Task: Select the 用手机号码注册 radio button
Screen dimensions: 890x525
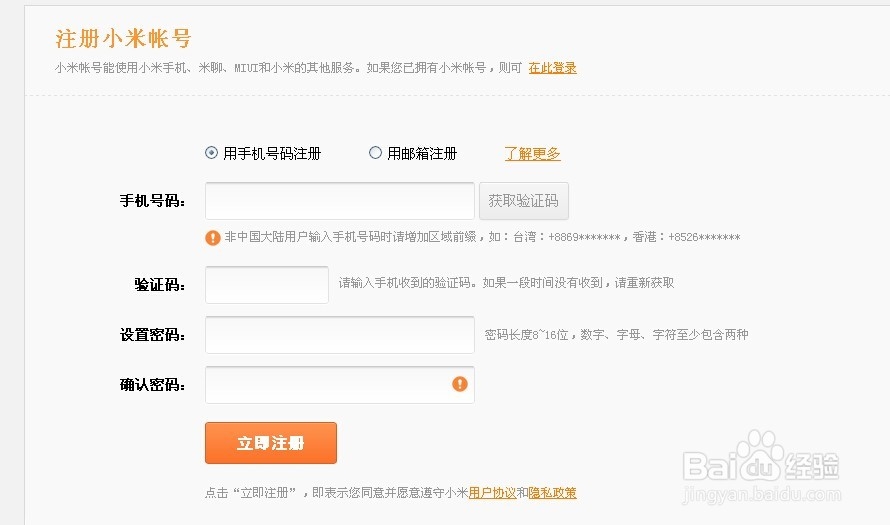Action: click(211, 153)
